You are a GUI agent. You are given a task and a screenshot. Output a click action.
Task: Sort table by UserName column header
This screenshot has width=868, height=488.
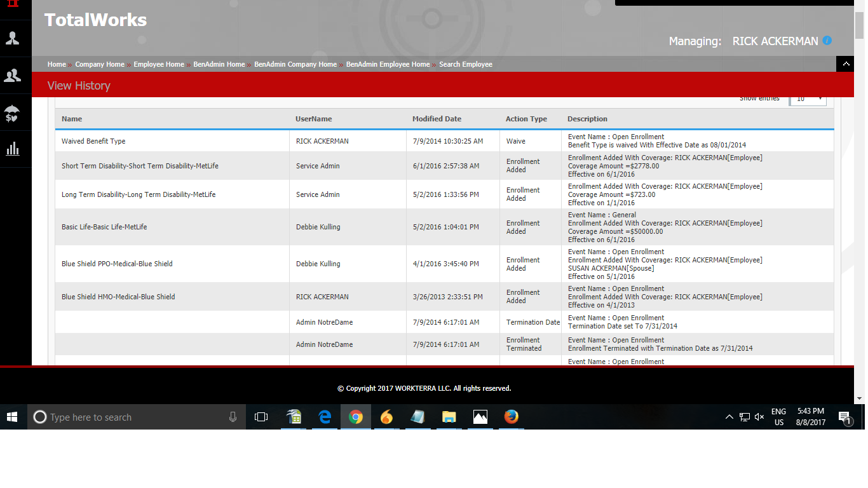click(x=313, y=119)
